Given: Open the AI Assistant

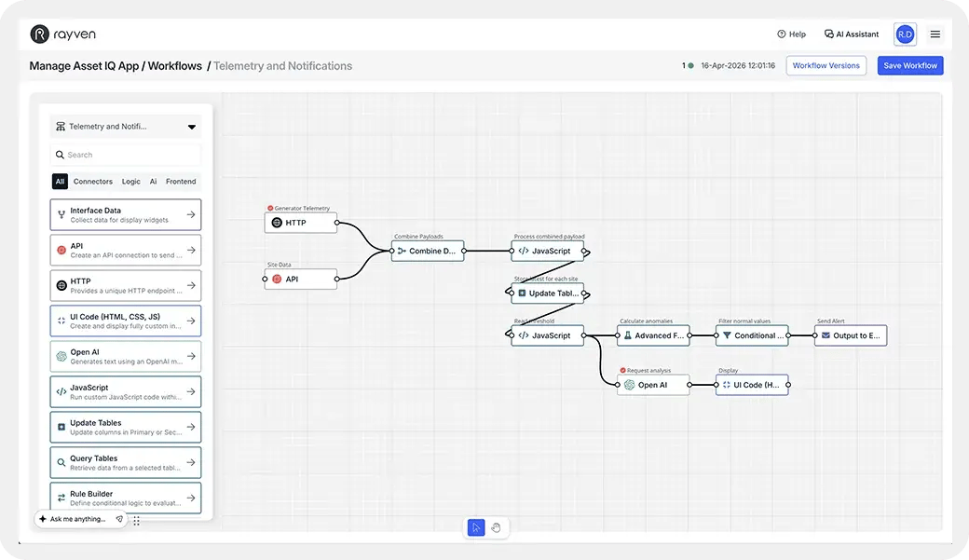Looking at the screenshot, I should [x=850, y=34].
